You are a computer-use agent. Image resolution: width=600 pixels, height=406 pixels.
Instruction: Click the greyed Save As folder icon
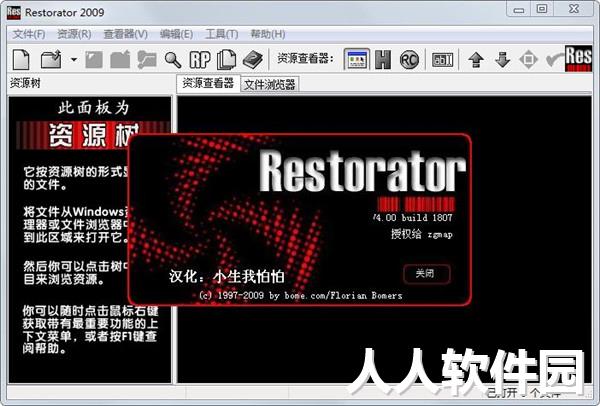click(x=120, y=60)
